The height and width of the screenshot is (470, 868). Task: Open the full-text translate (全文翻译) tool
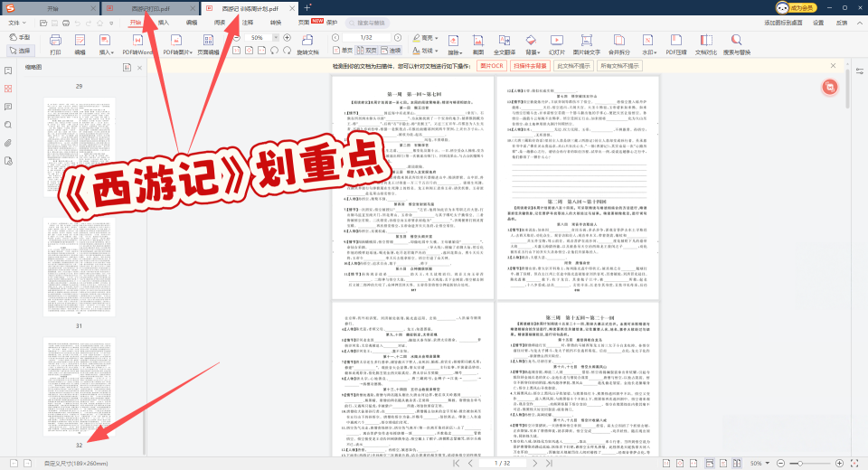(x=505, y=44)
